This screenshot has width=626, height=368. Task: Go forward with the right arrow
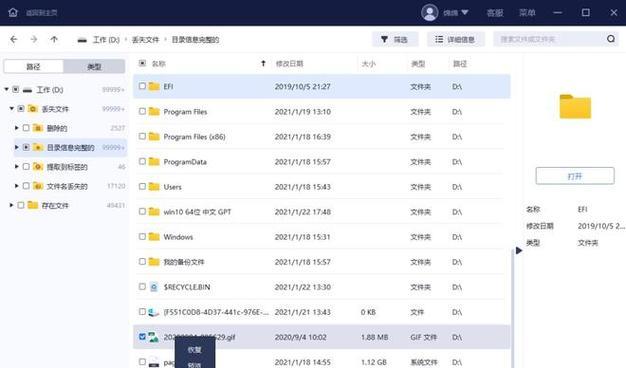pos(34,39)
